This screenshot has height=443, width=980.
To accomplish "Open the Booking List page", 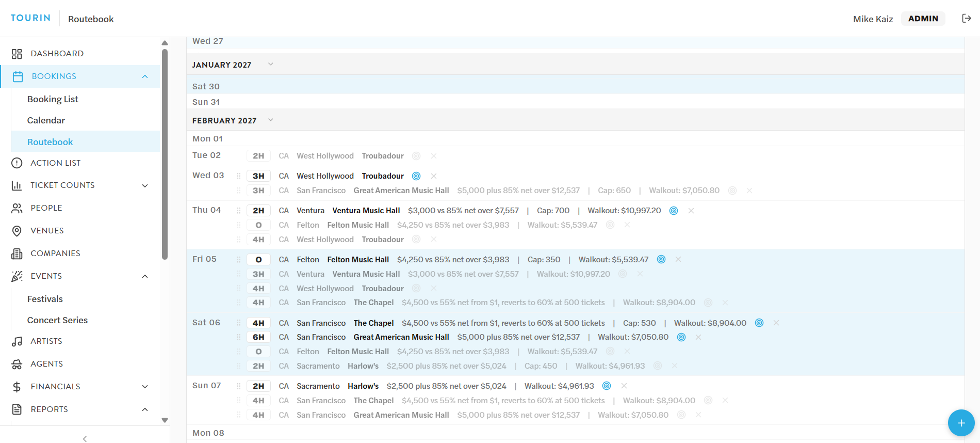I will (53, 99).
